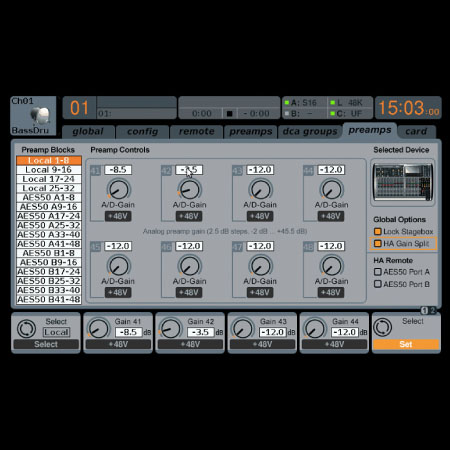Select the Local 9-16 preamp block
The width and height of the screenshot is (450, 450).
(x=49, y=170)
